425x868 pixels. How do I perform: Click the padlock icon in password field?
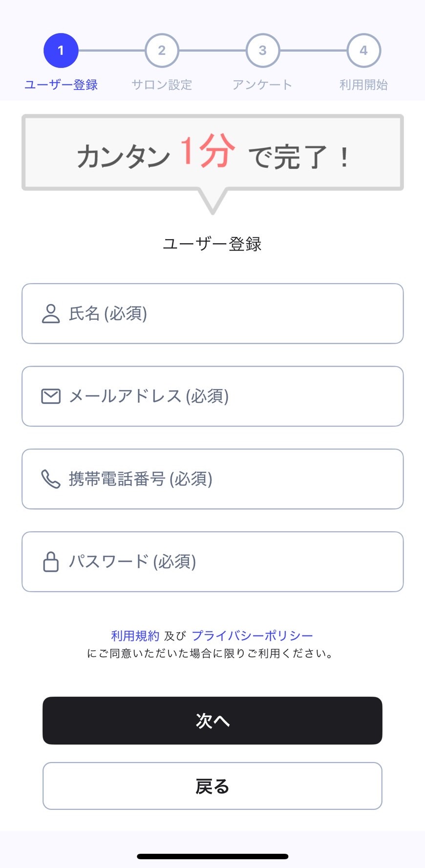(51, 562)
